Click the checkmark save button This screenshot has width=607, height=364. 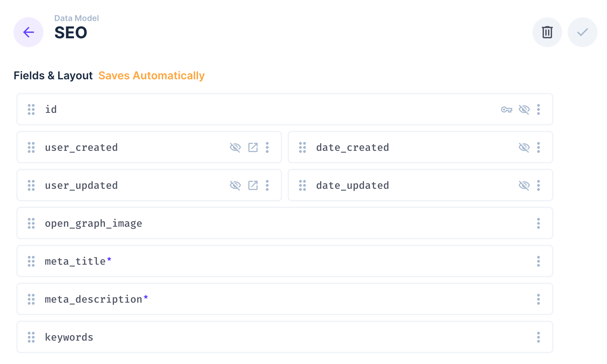pyautogui.click(x=582, y=32)
